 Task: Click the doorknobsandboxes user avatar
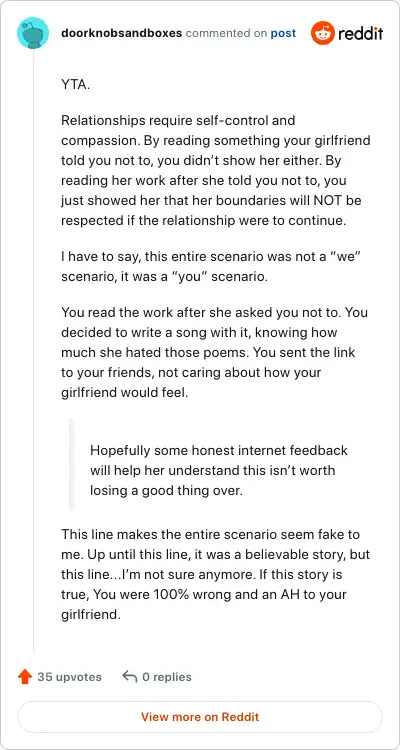pyautogui.click(x=33, y=33)
